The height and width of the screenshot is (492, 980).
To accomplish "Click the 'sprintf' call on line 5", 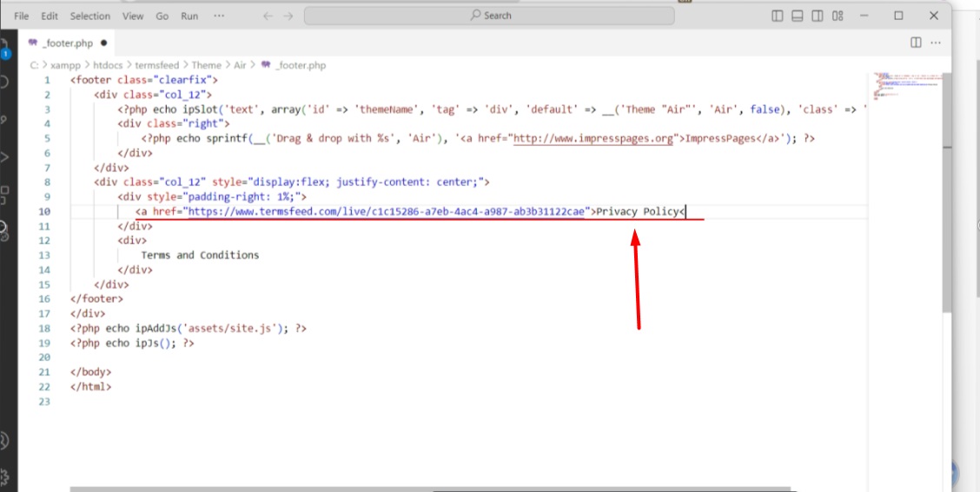I will coord(227,138).
